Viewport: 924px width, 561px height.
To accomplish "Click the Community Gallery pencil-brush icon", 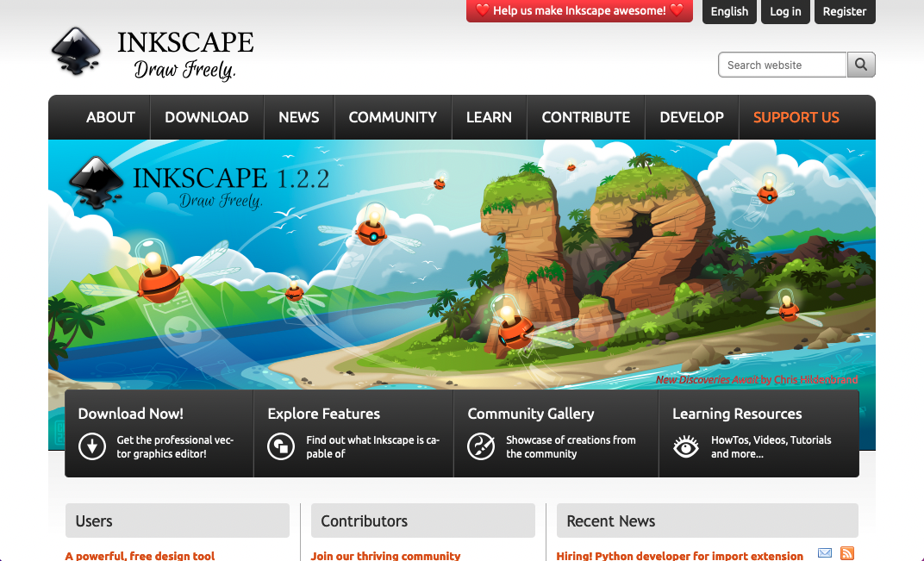I will coord(481,446).
